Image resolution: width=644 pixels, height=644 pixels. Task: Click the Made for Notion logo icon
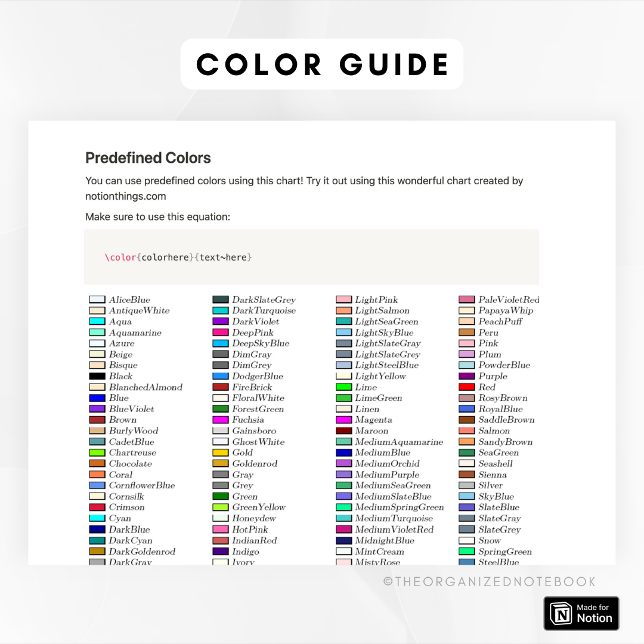[561, 614]
